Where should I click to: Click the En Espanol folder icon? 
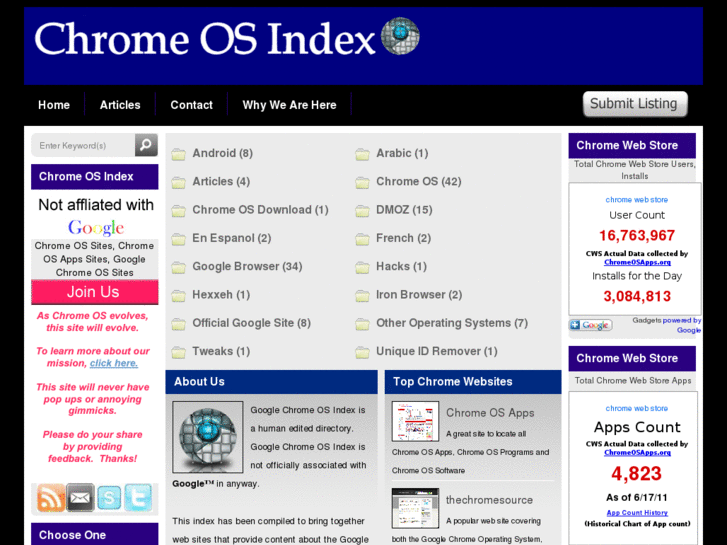[x=179, y=239]
